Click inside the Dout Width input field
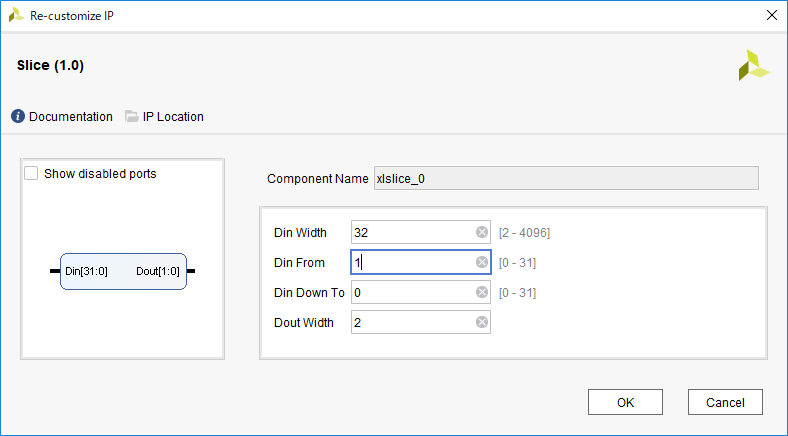This screenshot has height=436, width=788. 410,323
